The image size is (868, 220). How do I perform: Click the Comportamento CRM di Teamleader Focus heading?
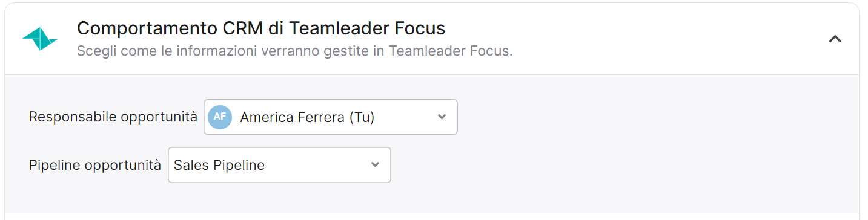point(261,28)
